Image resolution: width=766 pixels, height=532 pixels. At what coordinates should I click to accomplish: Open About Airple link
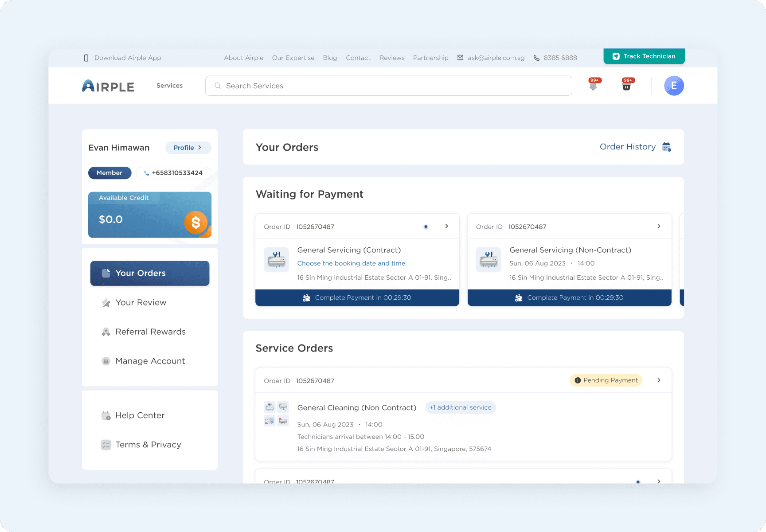(x=244, y=58)
